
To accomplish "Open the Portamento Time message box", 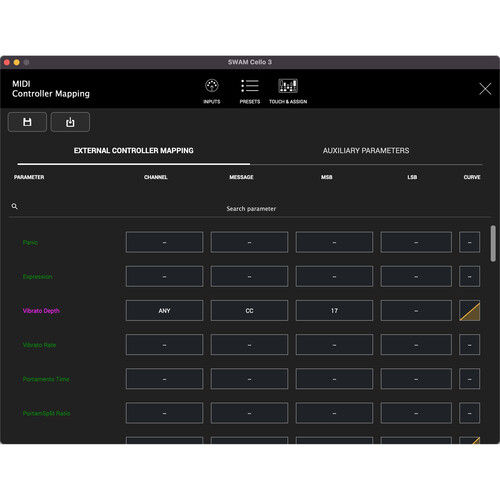I will coord(249,379).
